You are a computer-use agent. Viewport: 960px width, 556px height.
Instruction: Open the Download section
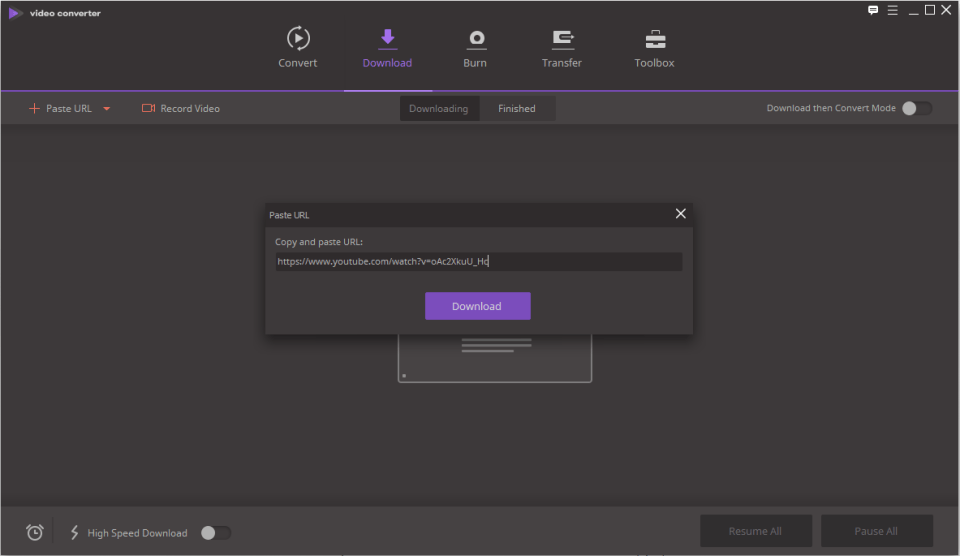[387, 48]
